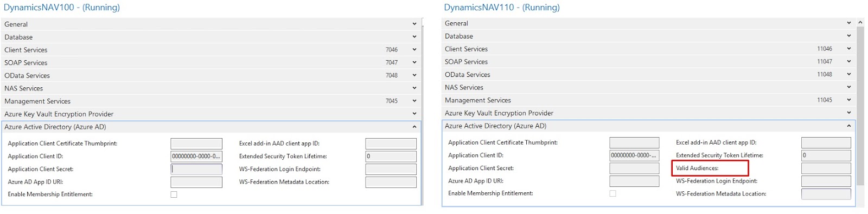Click WS-Federation Metadata Location field in DynamicsNAV110
Viewport: 868px width, 214px height.
pyautogui.click(x=826, y=193)
